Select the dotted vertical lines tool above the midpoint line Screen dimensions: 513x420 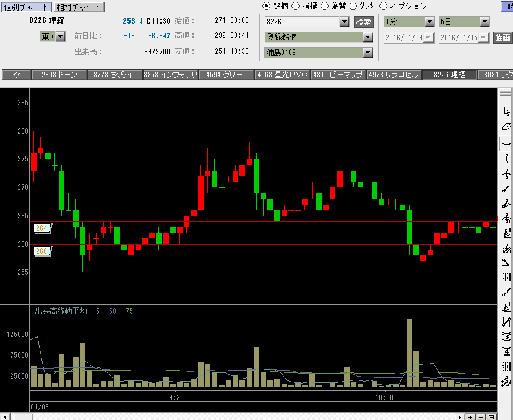coord(506,277)
